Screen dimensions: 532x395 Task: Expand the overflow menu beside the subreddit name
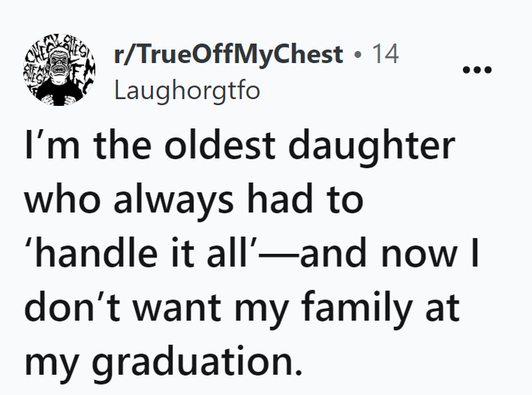point(477,70)
